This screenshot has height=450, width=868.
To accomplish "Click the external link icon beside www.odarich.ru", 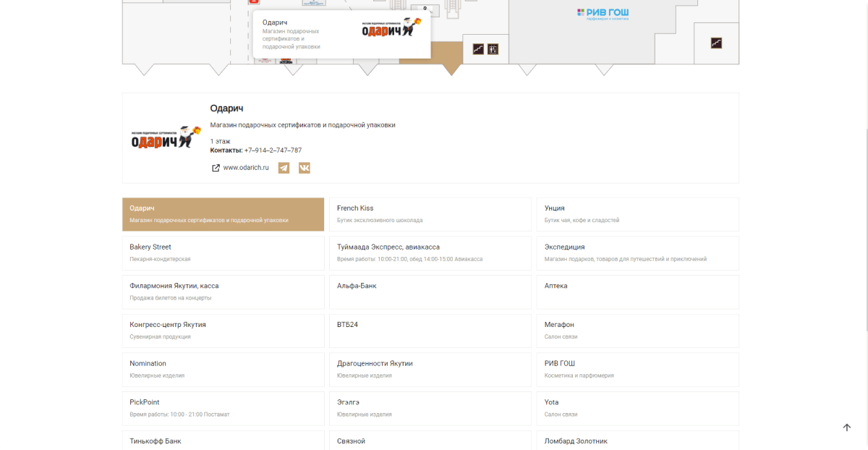I will (x=216, y=168).
